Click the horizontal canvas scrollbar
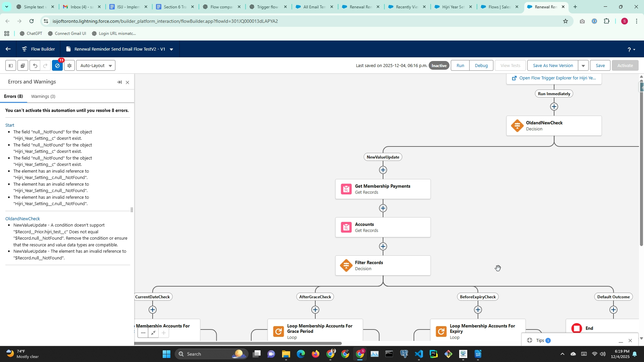 pyautogui.click(x=237, y=343)
